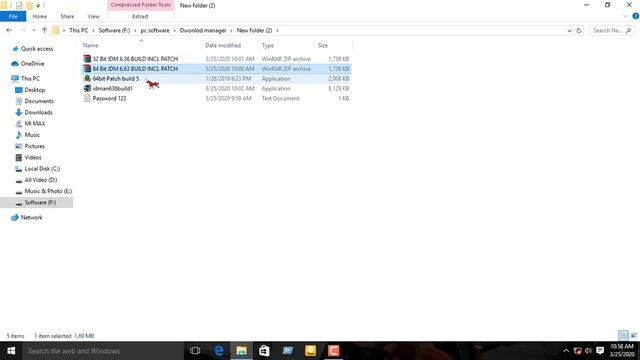Open All Video (D:) drive in sidebar

pos(41,180)
